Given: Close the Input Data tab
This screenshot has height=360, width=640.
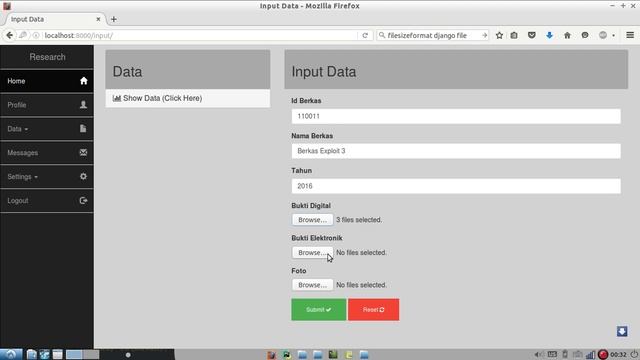Looking at the screenshot, I should [98, 19].
